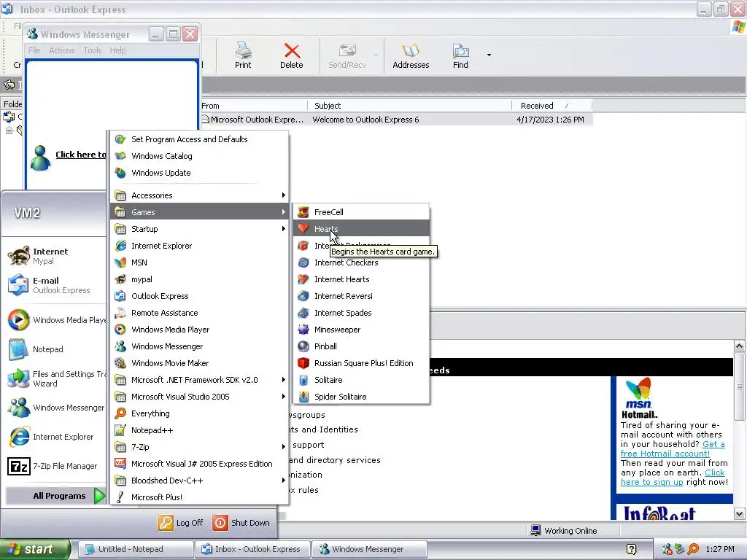
Task: Launch FreeCell from the Games submenu
Action: (x=361, y=212)
